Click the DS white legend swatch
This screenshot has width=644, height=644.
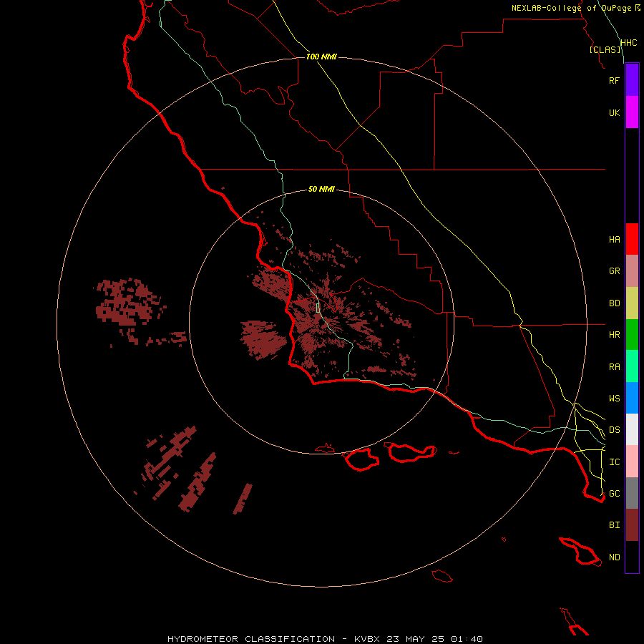632,429
